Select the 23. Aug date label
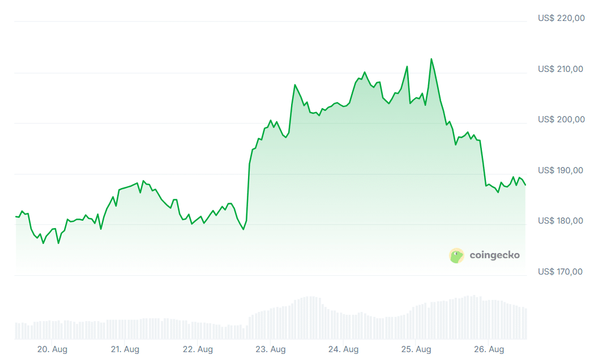Viewport: 594px width, 364px height. (271, 349)
